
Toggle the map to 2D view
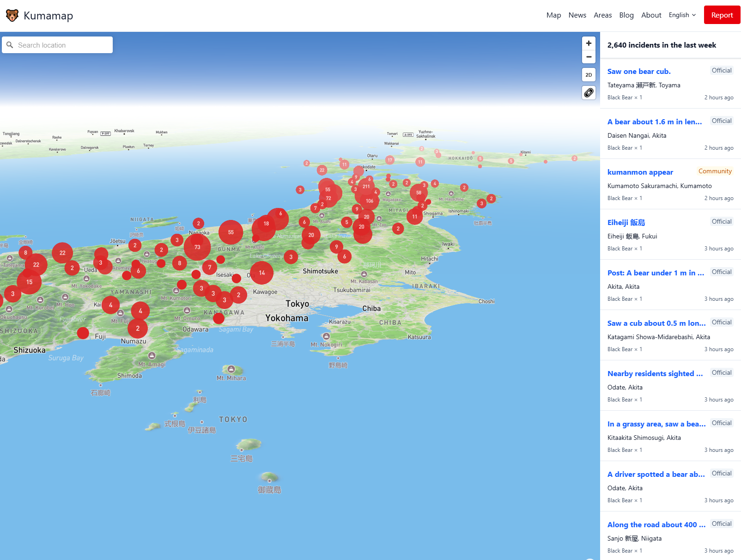click(x=589, y=75)
